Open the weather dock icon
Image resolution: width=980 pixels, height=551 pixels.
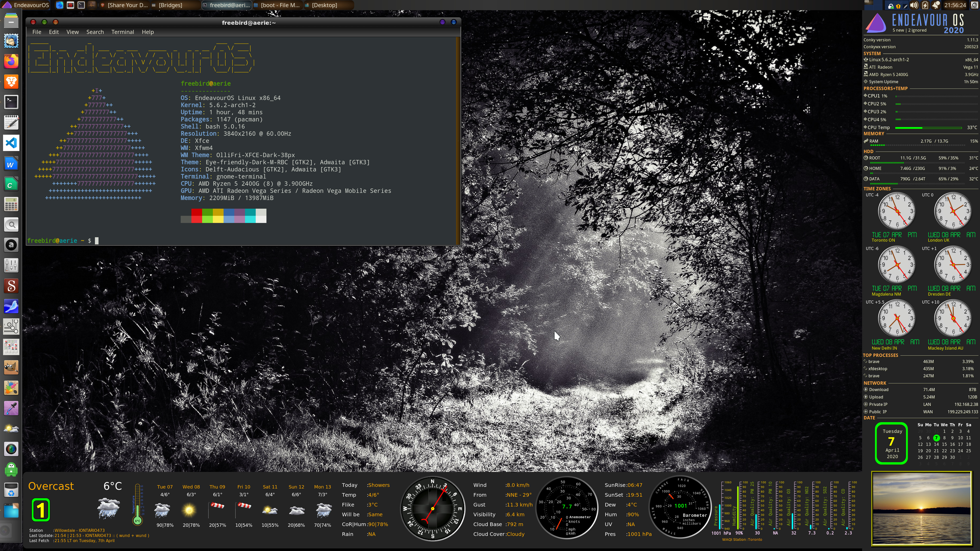coord(11,429)
